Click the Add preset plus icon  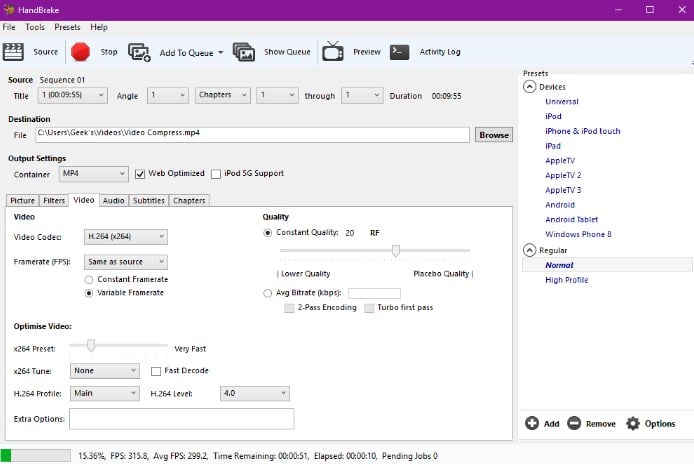(x=532, y=423)
